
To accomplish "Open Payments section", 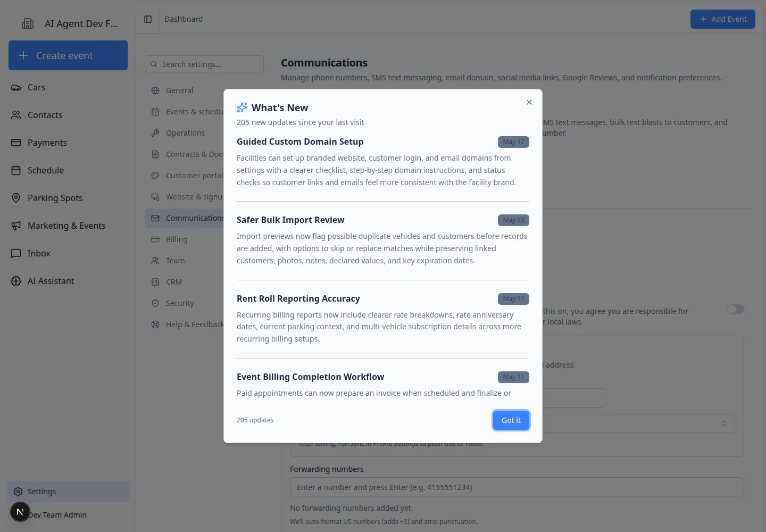I will pos(68,143).
